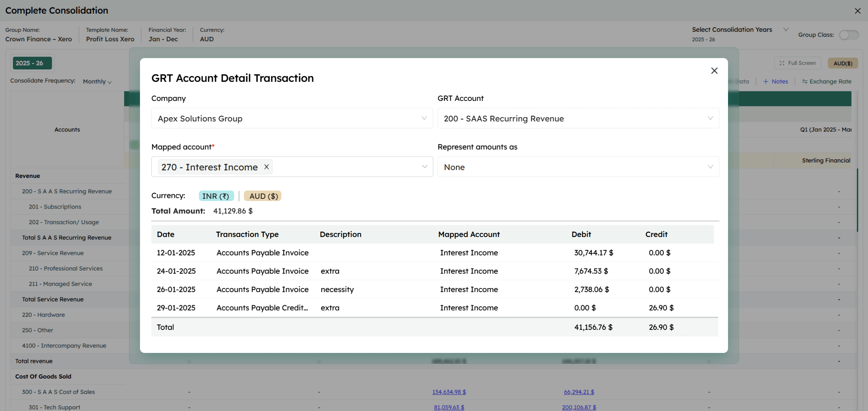This screenshot has height=411, width=868.
Task: Select the 2025 - 26 year tab
Action: [32, 63]
